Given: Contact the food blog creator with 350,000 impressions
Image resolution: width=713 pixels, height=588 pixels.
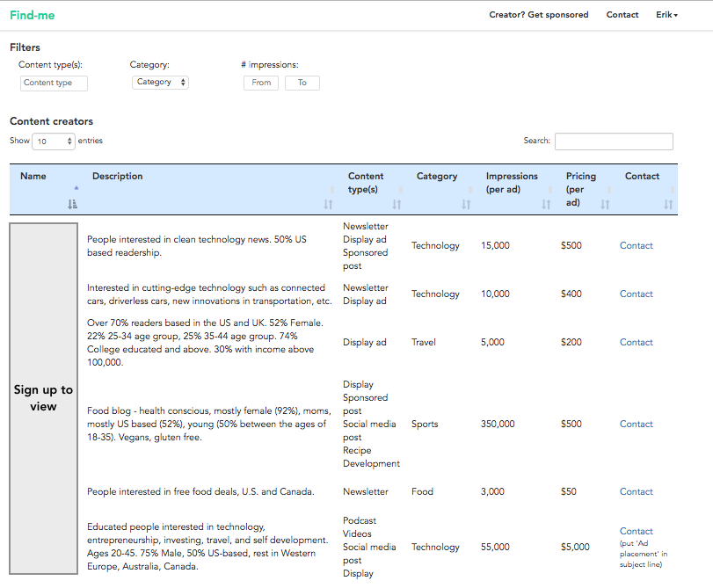Looking at the screenshot, I should click(x=636, y=424).
